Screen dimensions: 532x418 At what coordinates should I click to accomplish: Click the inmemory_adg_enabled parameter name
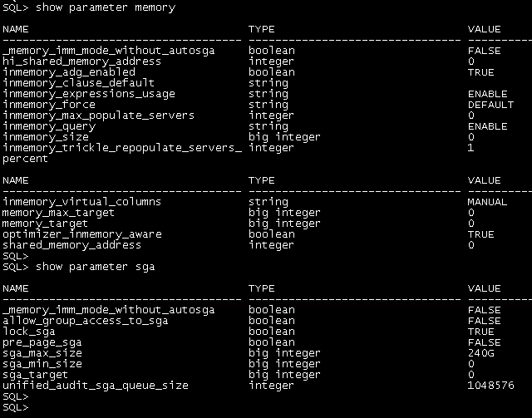68,72
